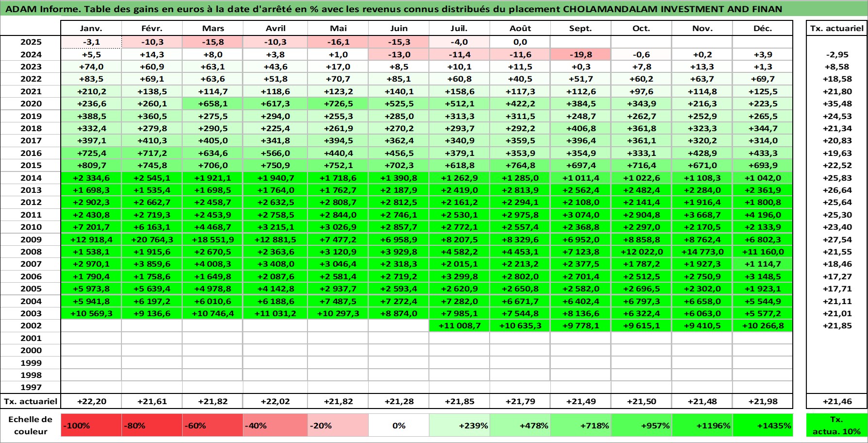Select the Mai column header
The image size is (868, 443).
(338, 28)
